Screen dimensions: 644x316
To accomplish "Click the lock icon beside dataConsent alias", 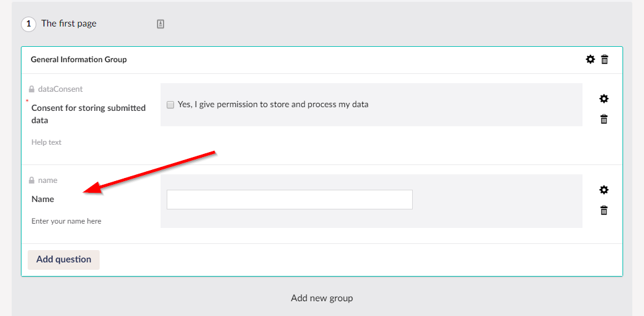I will tap(32, 89).
